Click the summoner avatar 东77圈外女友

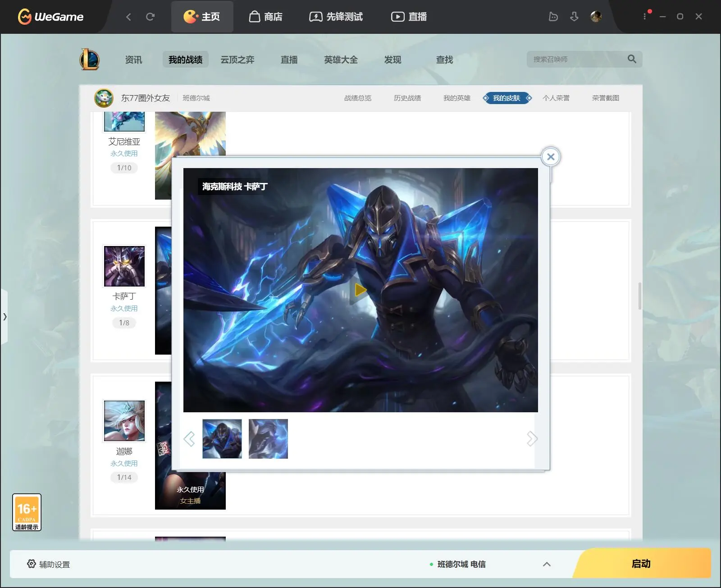(x=104, y=98)
